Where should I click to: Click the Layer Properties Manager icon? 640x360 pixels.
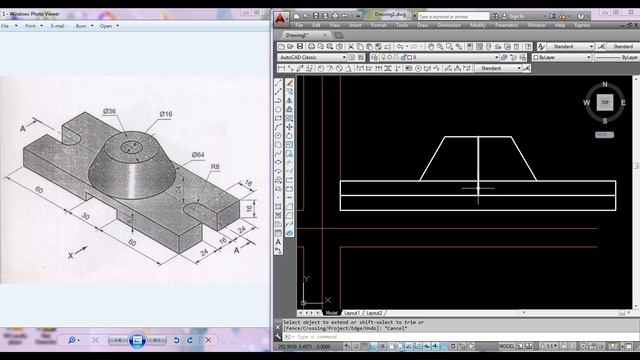pos(375,58)
